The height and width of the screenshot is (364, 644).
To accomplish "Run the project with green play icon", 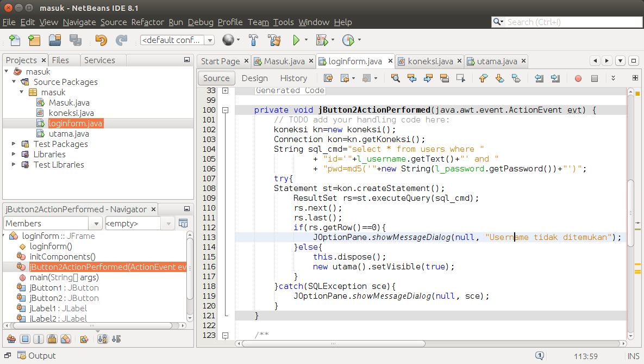I will 296,40.
